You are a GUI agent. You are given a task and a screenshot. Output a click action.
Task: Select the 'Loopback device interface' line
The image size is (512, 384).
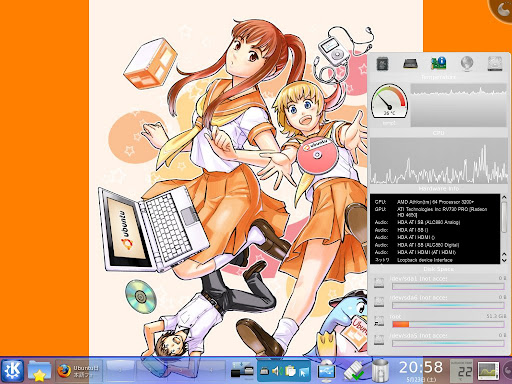pyautogui.click(x=425, y=260)
